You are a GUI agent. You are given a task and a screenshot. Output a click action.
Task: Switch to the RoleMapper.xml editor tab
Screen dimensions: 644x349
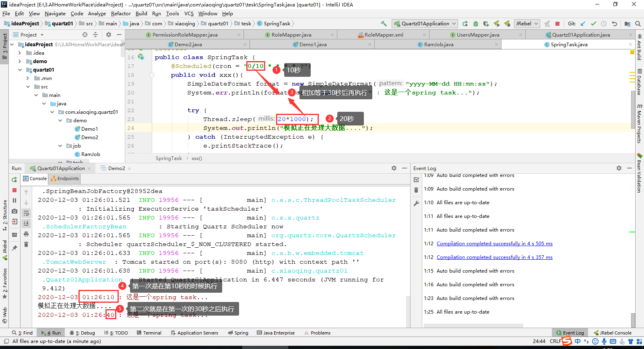[384, 35]
